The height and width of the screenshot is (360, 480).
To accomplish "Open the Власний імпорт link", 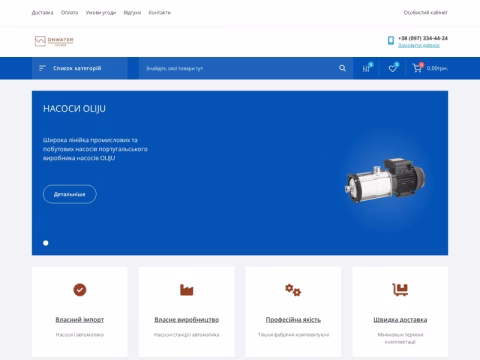I will [80, 319].
